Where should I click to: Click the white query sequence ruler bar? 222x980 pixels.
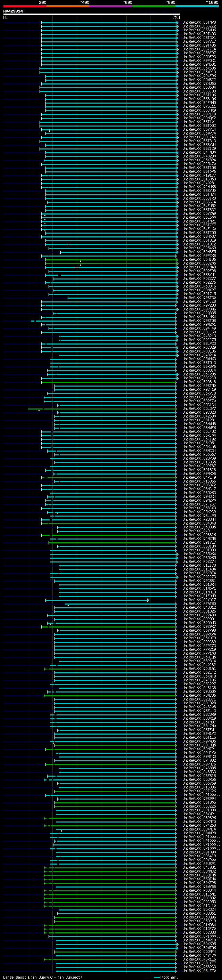92,15
